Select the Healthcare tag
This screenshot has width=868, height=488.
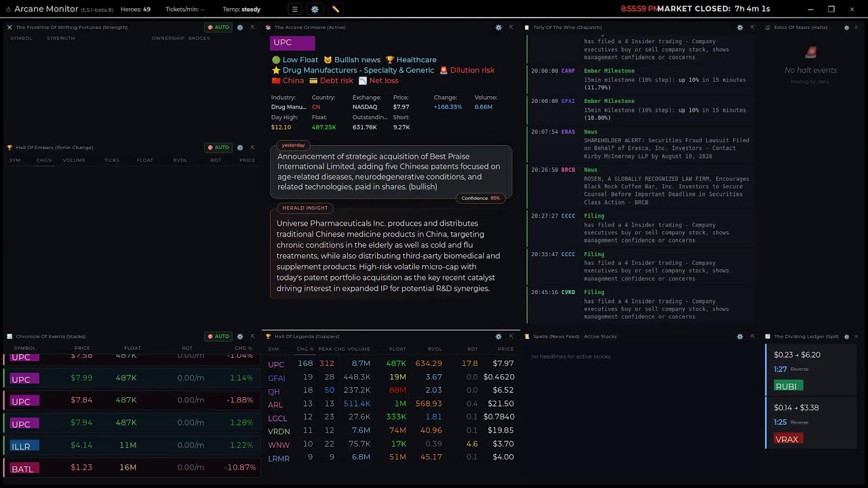tap(411, 60)
